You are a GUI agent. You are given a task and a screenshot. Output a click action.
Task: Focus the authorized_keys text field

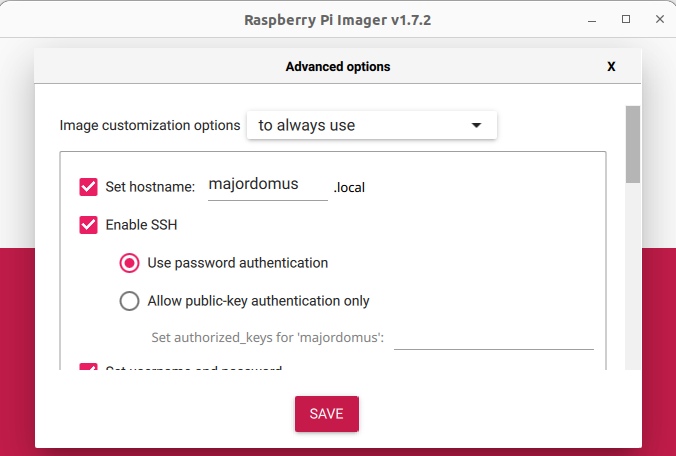[494, 338]
